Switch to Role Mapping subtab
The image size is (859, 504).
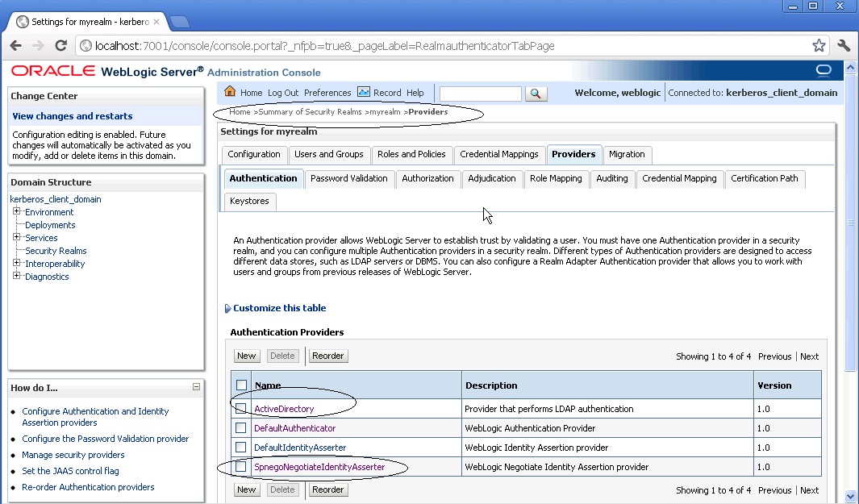click(556, 178)
